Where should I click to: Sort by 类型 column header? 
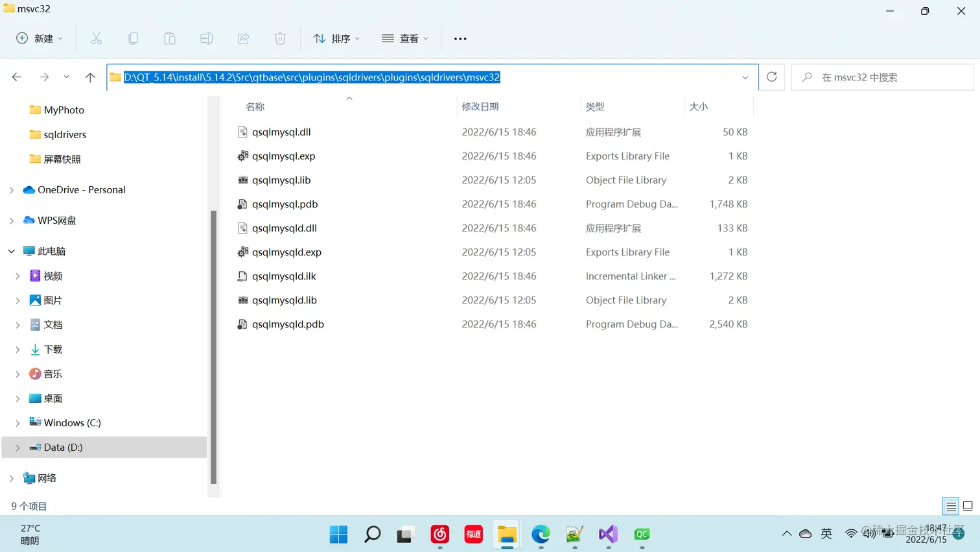click(595, 106)
